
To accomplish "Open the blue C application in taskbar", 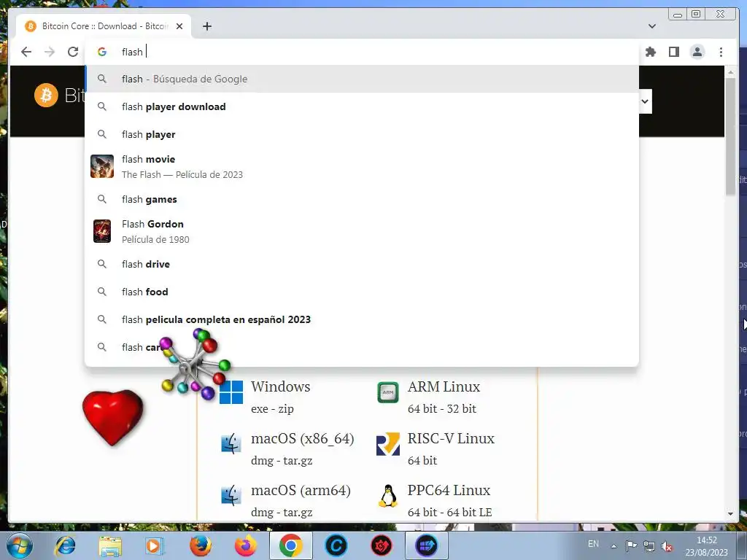I will [336, 545].
